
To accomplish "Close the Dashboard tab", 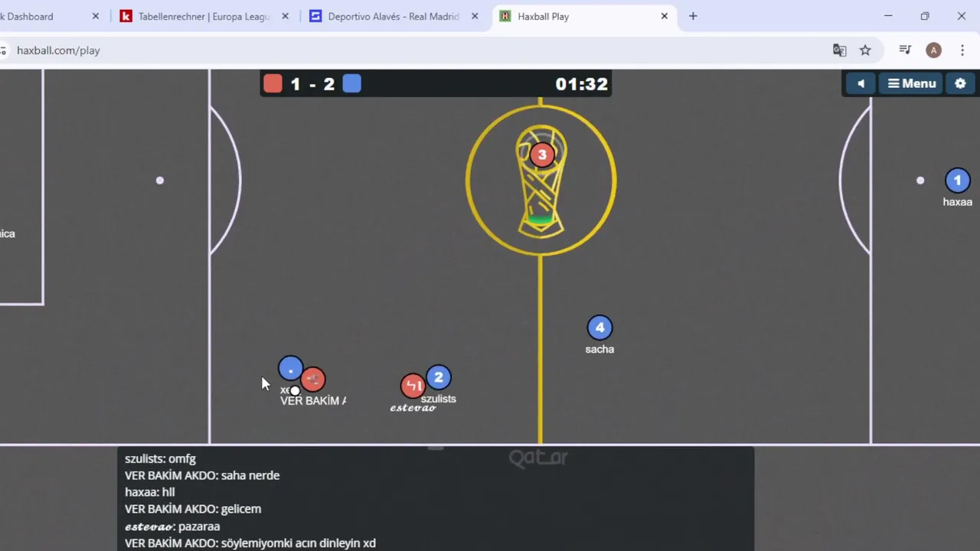I will (x=96, y=16).
